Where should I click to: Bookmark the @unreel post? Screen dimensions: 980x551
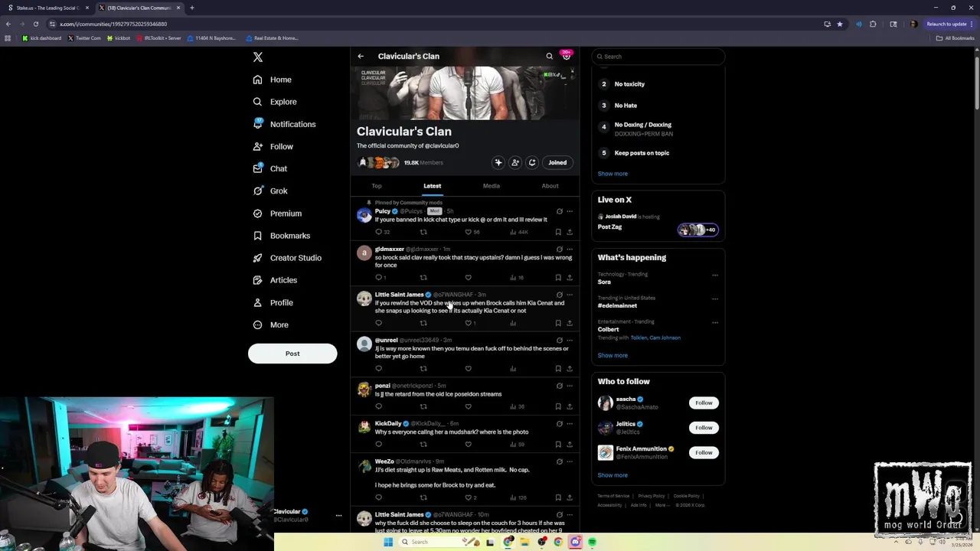click(x=558, y=368)
